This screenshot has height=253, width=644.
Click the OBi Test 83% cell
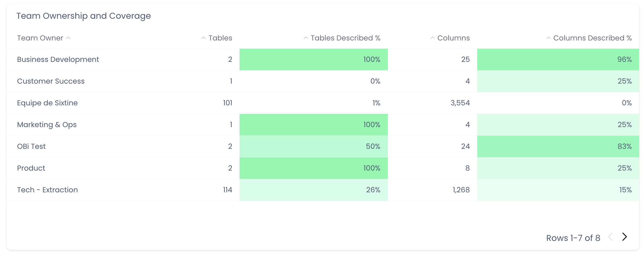(x=558, y=146)
